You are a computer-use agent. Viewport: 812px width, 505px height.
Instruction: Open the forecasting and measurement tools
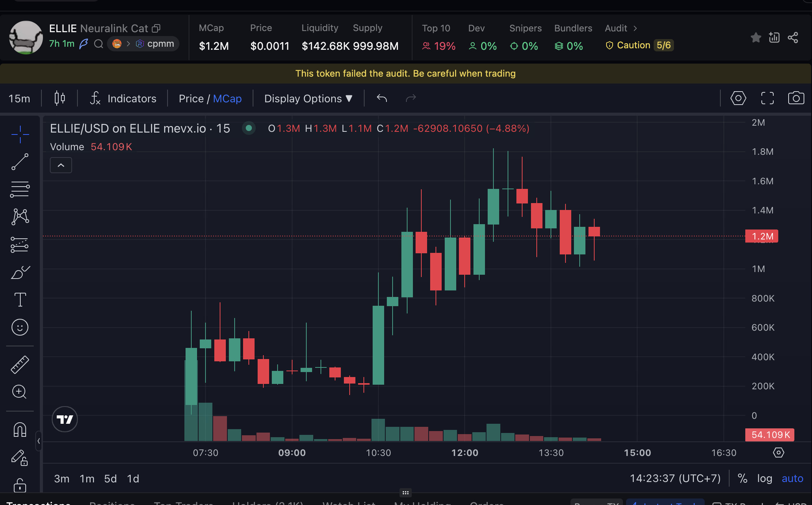(x=20, y=244)
